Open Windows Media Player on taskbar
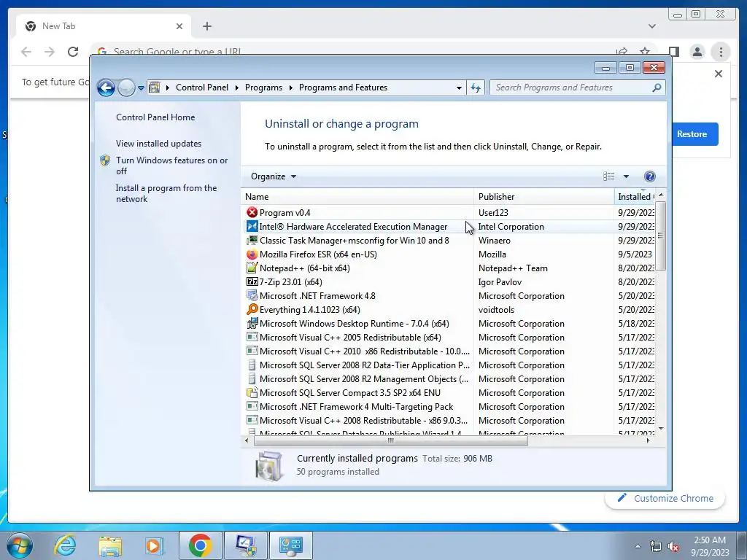This screenshot has height=560, width=747. (154, 545)
